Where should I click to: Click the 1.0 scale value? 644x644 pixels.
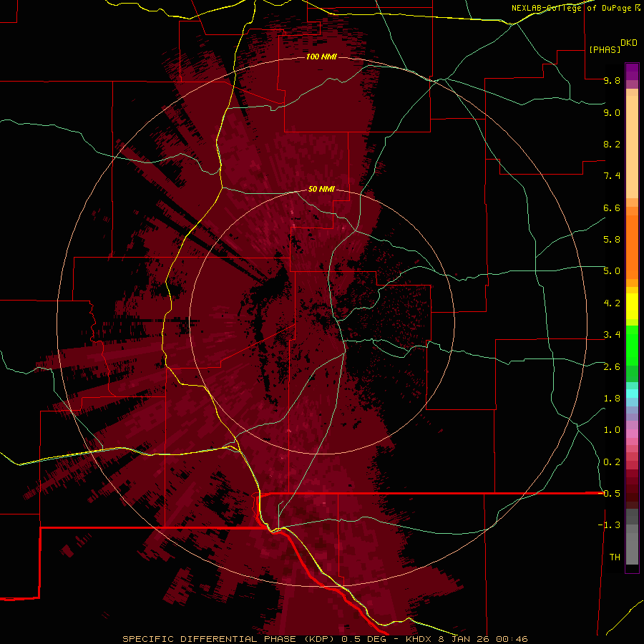point(612,430)
